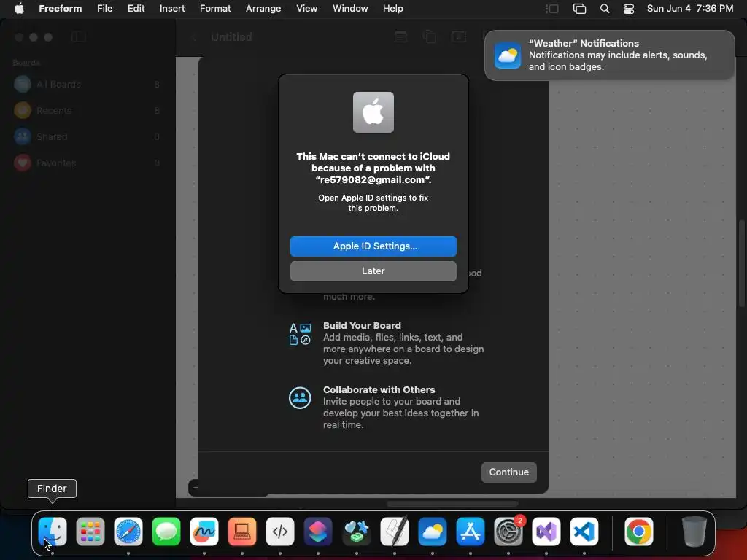Click the sticky note tool in Freeform toolbar
747x560 pixels.
click(x=400, y=36)
